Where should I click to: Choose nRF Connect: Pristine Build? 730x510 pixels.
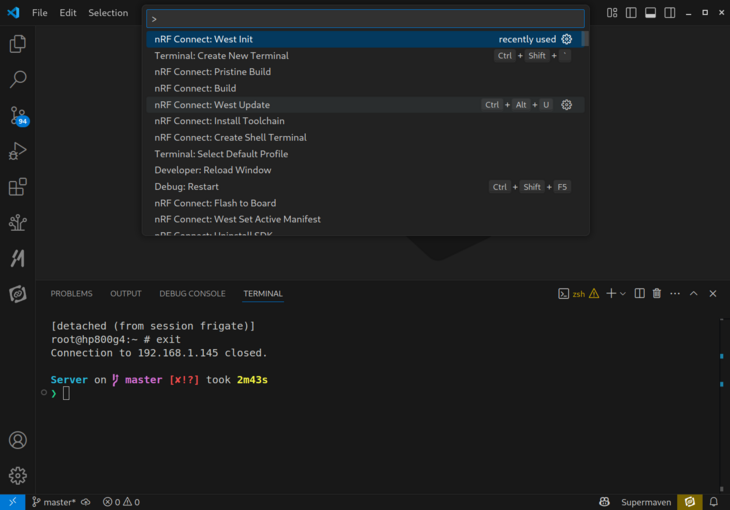[x=365, y=72]
